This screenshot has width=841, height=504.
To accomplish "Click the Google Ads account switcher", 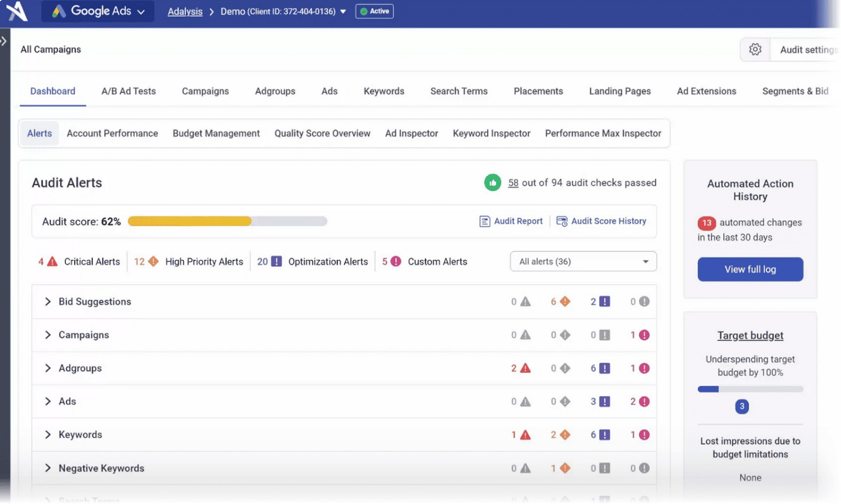I will click(97, 11).
